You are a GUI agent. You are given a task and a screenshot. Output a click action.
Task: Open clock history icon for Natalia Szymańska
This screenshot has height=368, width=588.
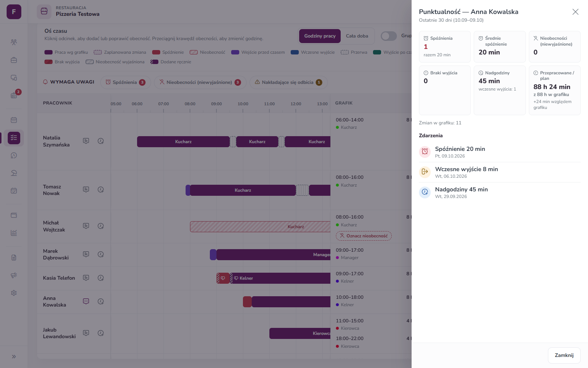pos(101,141)
